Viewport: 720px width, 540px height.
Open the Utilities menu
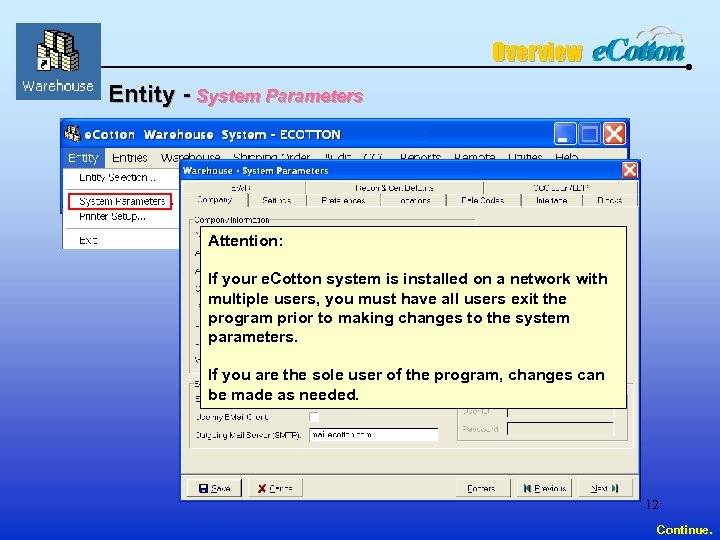click(525, 156)
